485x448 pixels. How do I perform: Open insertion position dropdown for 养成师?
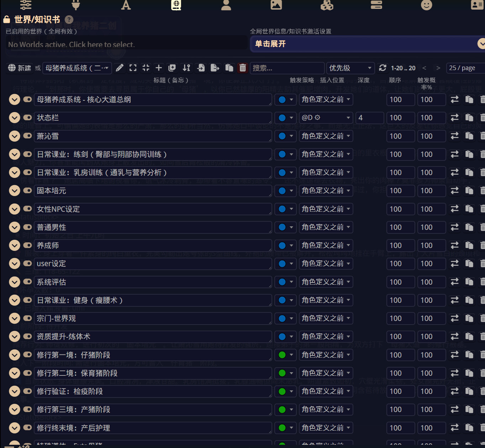326,245
